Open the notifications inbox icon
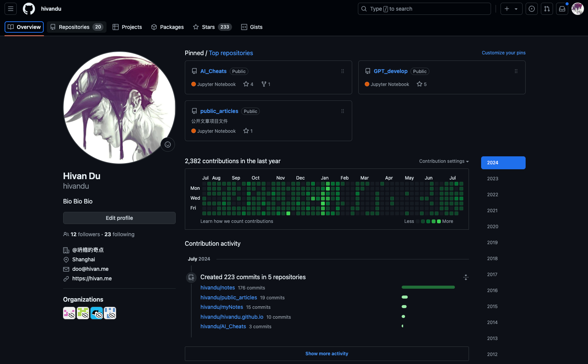This screenshot has width=588, height=364. point(562,9)
